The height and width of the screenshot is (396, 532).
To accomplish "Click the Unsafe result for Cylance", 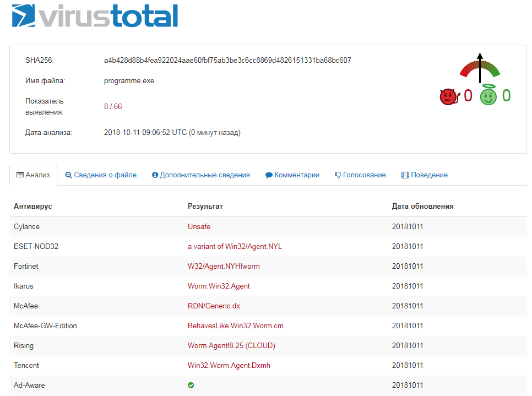I will click(x=199, y=227).
